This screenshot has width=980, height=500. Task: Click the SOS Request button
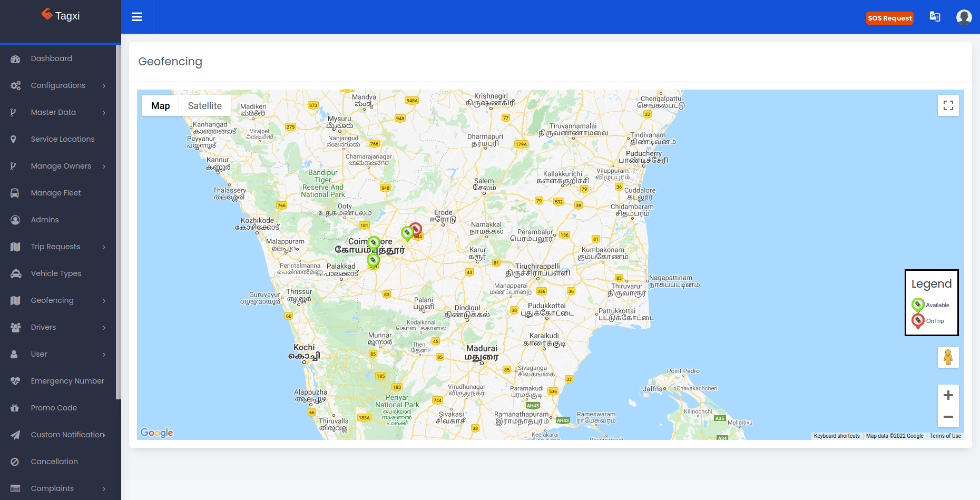click(889, 18)
